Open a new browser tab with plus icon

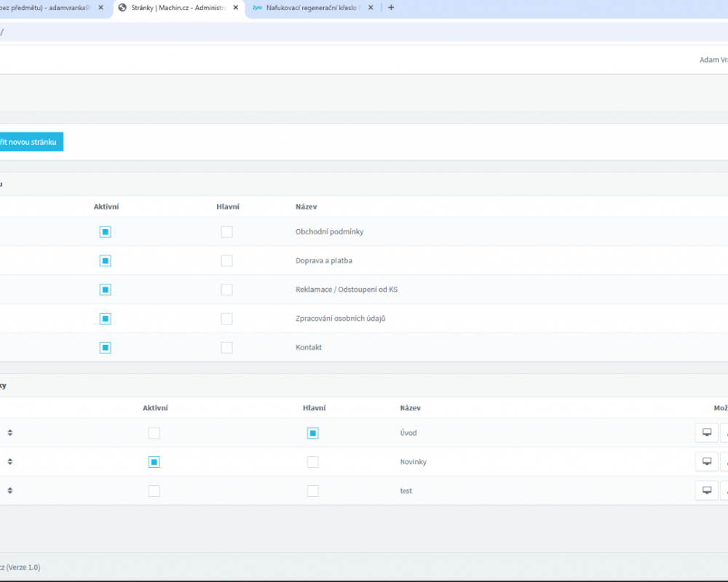pos(391,7)
